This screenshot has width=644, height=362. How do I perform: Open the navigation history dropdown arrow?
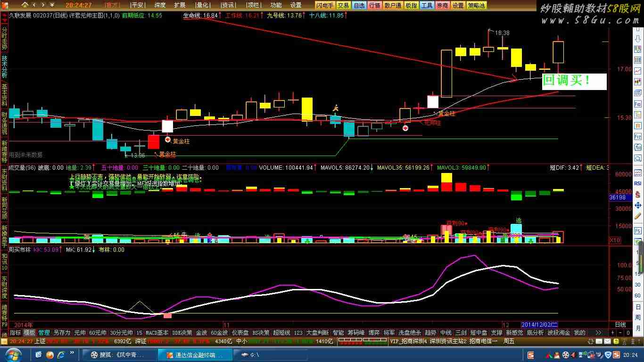[51, 5]
